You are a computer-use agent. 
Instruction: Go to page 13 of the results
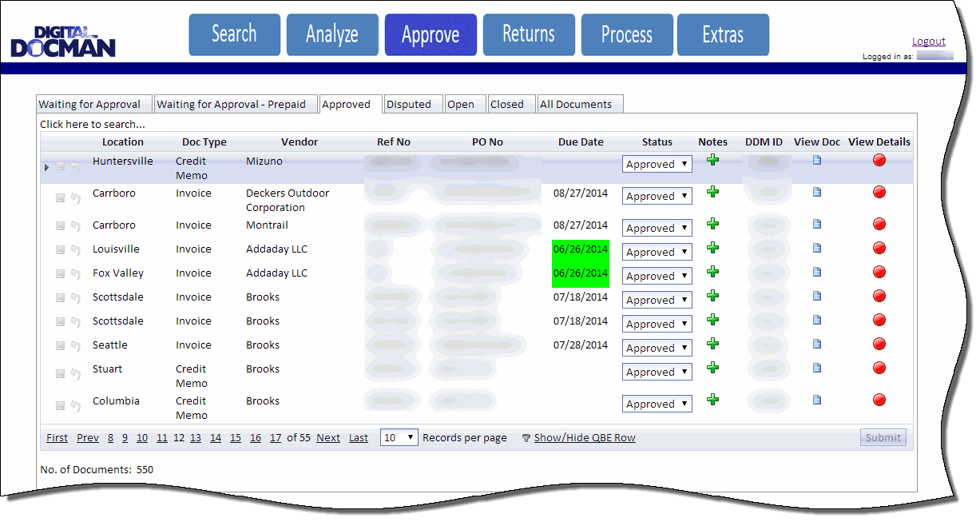pos(195,438)
